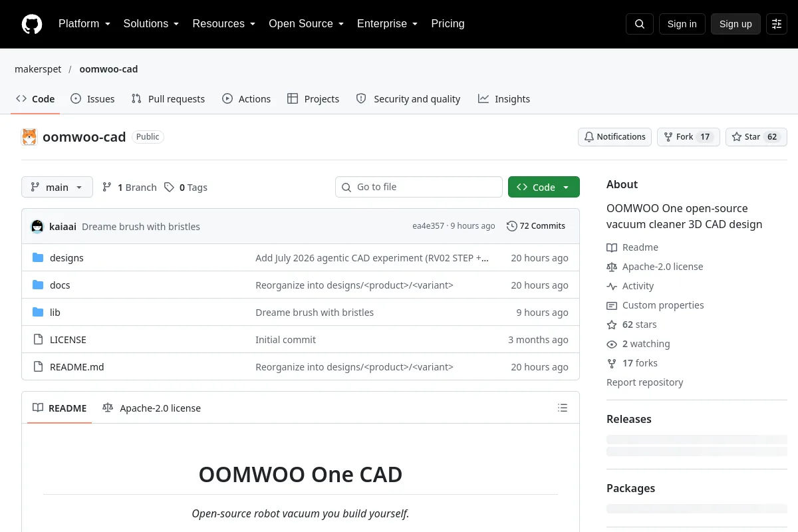Image resolution: width=798 pixels, height=532 pixels.
Task: Click the branch icon beside 1 Branch
Action: [107, 188]
